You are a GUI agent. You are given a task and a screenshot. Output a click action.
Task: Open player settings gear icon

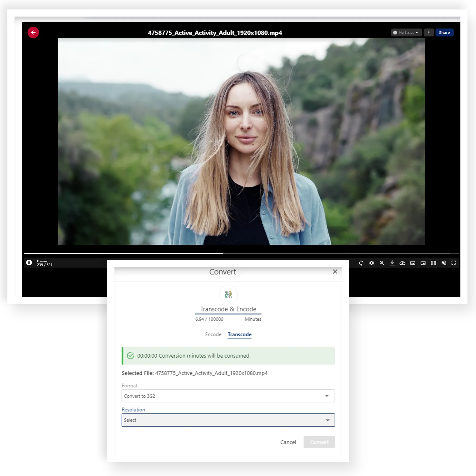pos(372,263)
